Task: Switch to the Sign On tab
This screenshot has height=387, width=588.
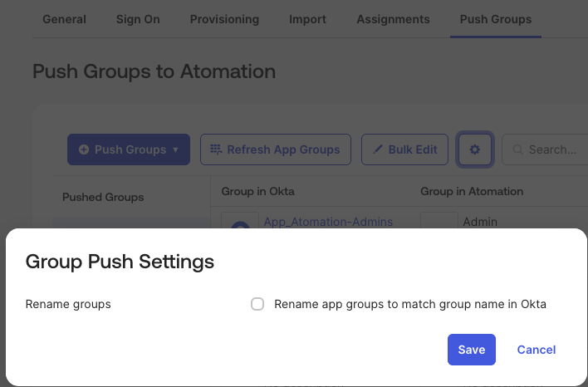Action: [x=138, y=19]
